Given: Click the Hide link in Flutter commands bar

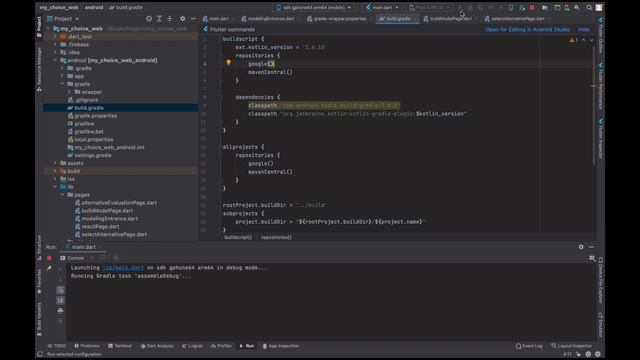Looking at the screenshot, I should tap(584, 29).
